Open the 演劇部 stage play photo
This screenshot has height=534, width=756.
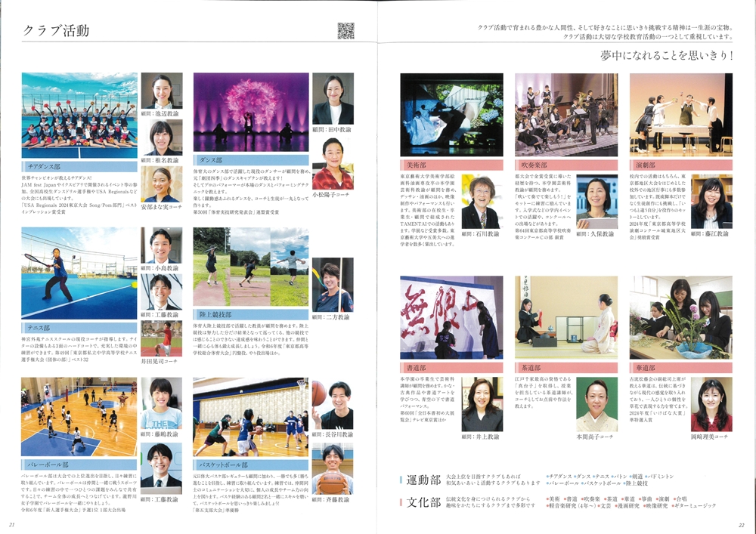point(680,115)
